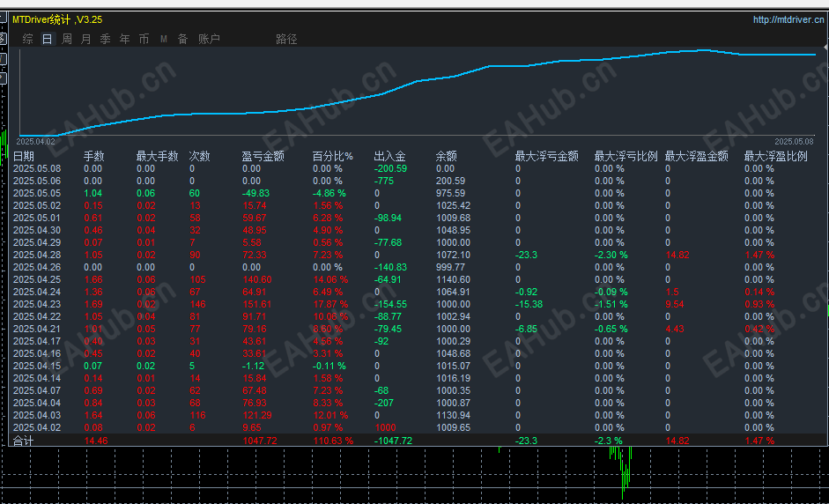Viewport: 829px width, 504px height.
Task: Click the 1140.60 balance value
Action: (453, 279)
